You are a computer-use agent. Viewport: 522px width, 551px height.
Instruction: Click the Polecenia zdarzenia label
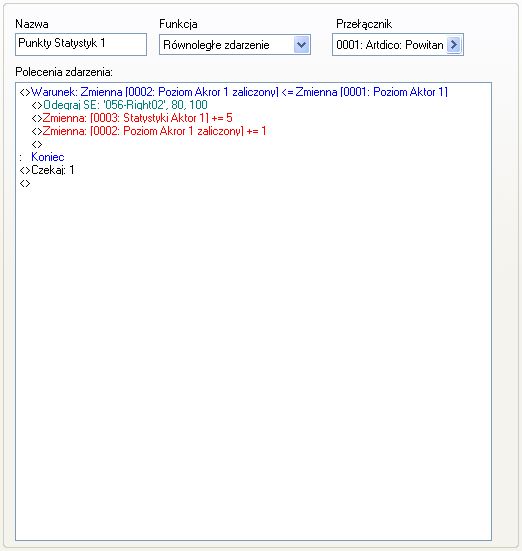tap(64, 72)
